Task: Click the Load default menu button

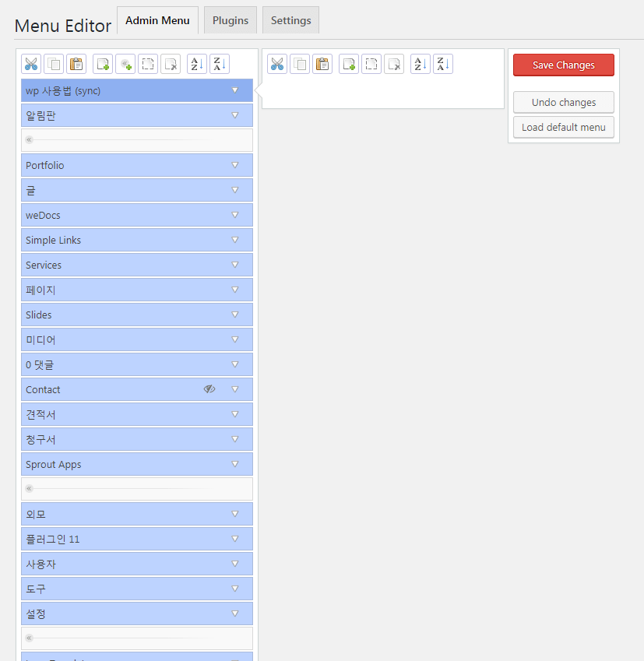Action: pos(564,127)
